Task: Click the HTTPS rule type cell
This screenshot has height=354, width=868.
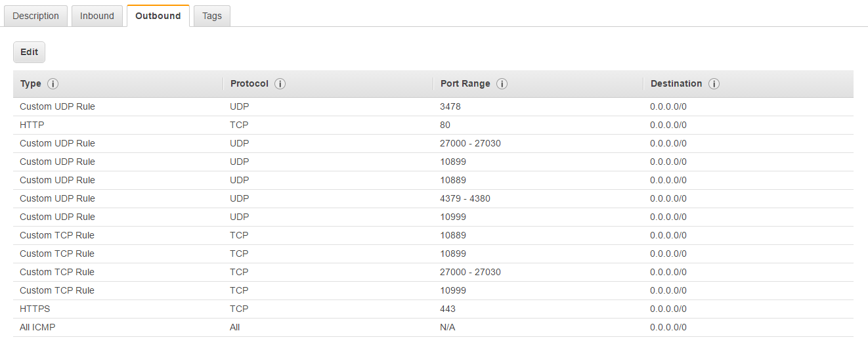Action: tap(35, 309)
